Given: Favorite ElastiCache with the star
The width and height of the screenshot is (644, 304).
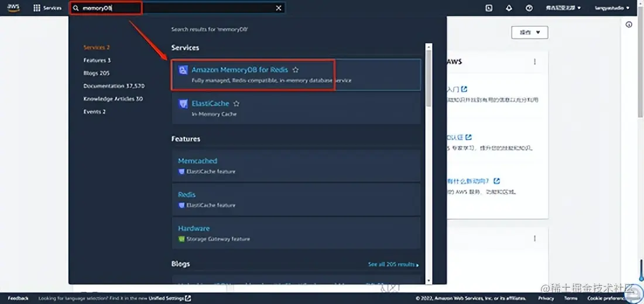Looking at the screenshot, I should (236, 104).
